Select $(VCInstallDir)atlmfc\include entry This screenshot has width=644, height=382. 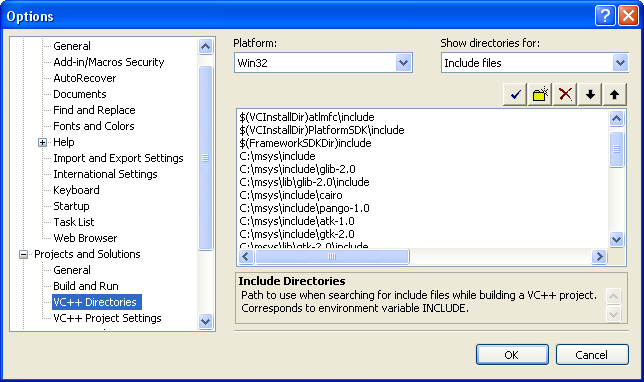click(307, 117)
